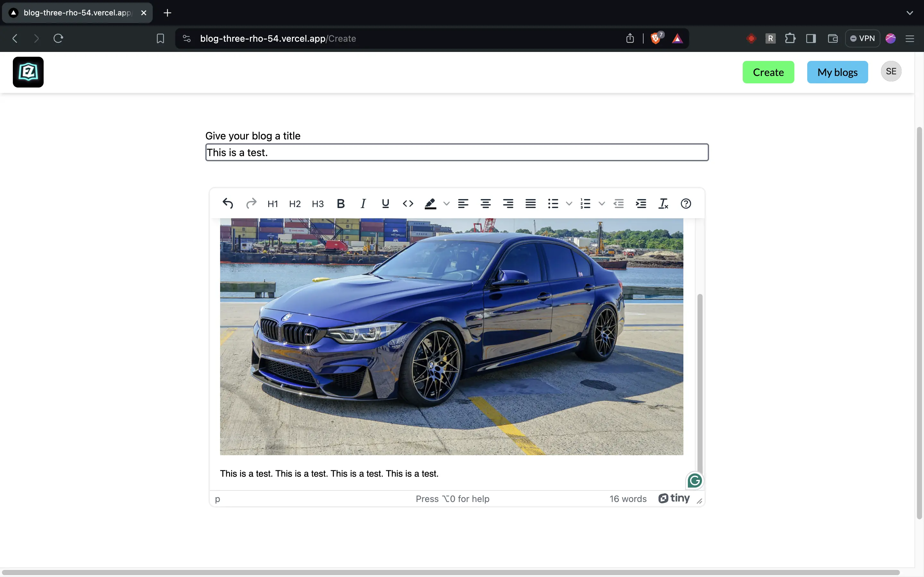924x577 pixels.
Task: Insert inline code format
Action: [408, 204]
